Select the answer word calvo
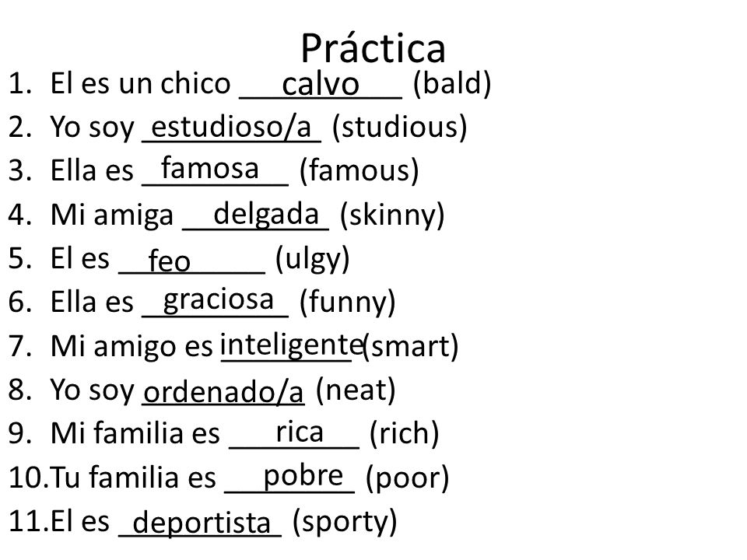Image resolution: width=747 pixels, height=560 pixels. tap(320, 84)
